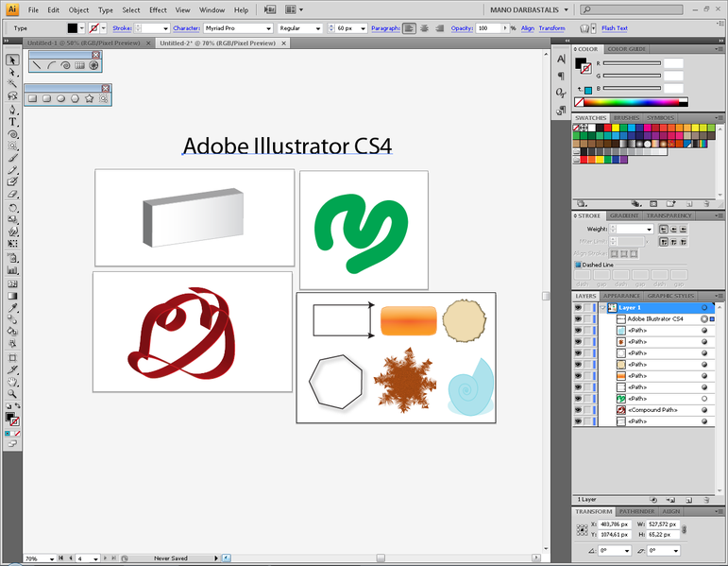Select the Type tool in the toolbox
Image resolution: width=728 pixels, height=566 pixels.
pyautogui.click(x=13, y=122)
